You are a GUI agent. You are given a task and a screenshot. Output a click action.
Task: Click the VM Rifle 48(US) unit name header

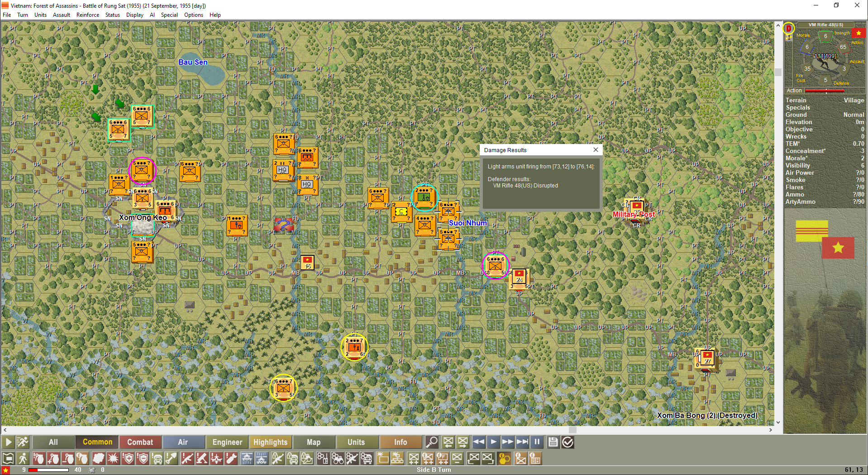coord(826,25)
